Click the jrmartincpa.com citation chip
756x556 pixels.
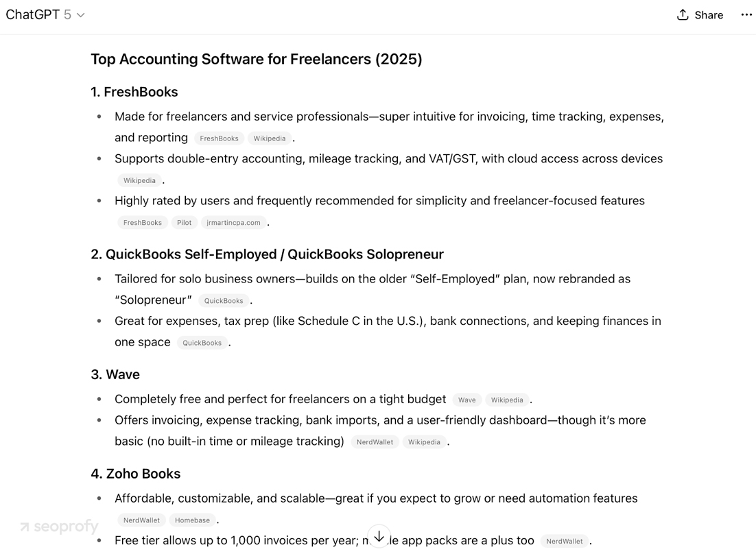(x=234, y=223)
